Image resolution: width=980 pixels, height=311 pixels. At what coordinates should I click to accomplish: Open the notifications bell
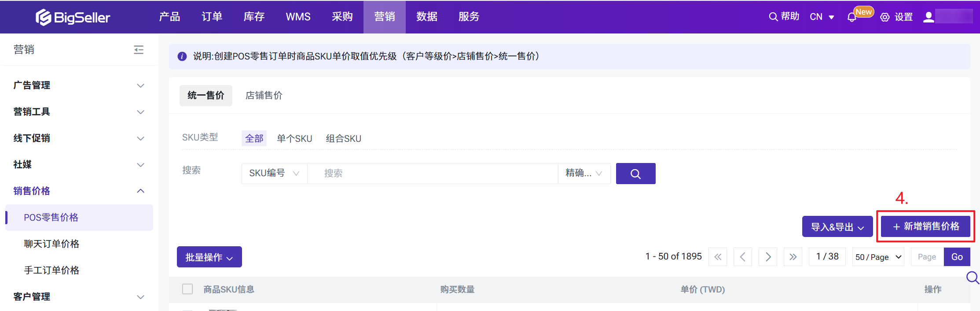(x=852, y=17)
